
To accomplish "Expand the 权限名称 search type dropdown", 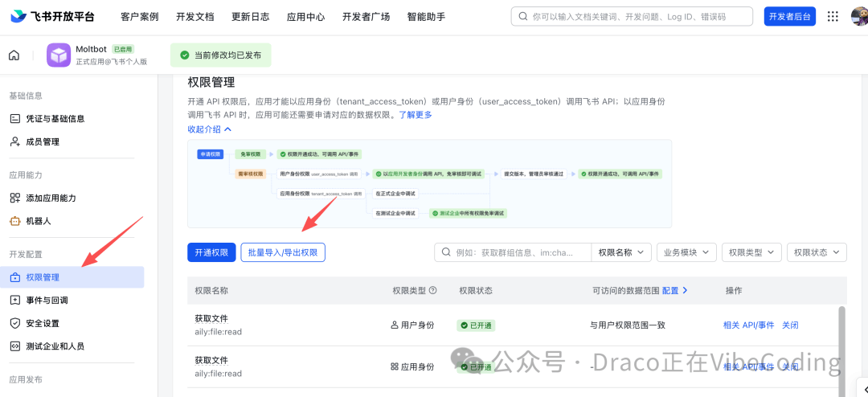I will [x=620, y=252].
